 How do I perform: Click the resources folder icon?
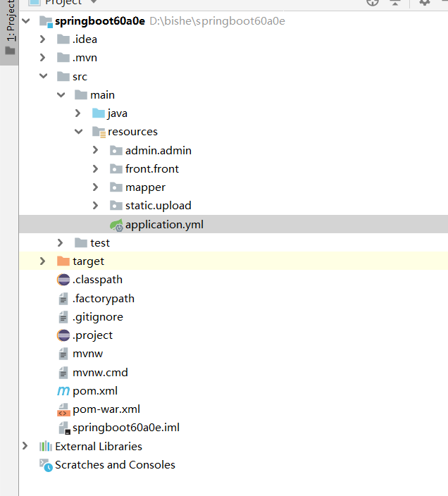click(99, 132)
